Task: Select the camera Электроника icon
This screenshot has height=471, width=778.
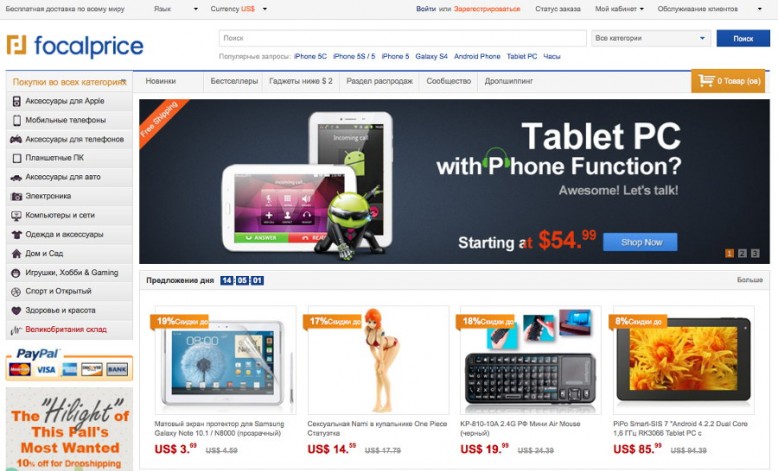Action: pyautogui.click(x=16, y=197)
